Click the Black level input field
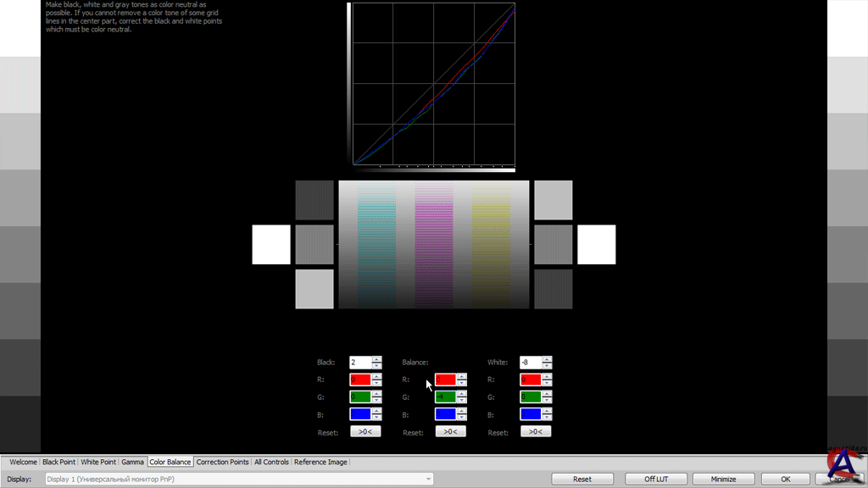 tap(359, 363)
